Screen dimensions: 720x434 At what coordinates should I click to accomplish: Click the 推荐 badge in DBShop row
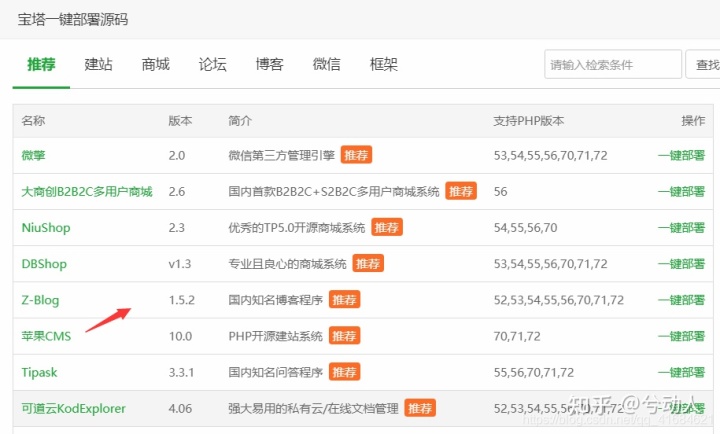pyautogui.click(x=368, y=264)
